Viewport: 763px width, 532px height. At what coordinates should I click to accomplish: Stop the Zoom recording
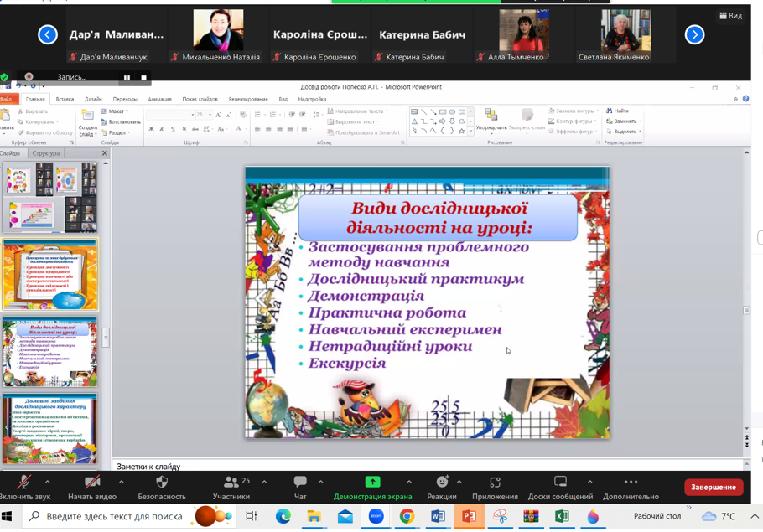(x=143, y=78)
